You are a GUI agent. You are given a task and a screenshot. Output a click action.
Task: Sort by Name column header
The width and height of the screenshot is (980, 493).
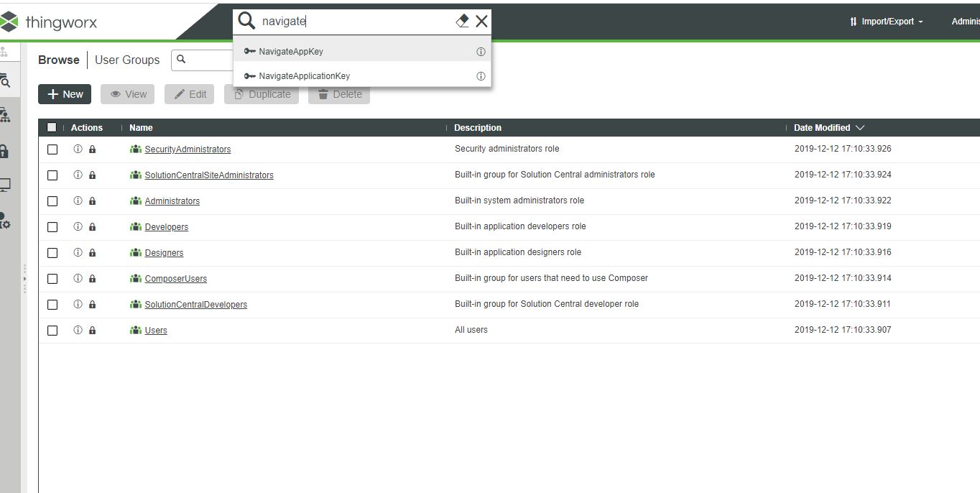pyautogui.click(x=141, y=128)
